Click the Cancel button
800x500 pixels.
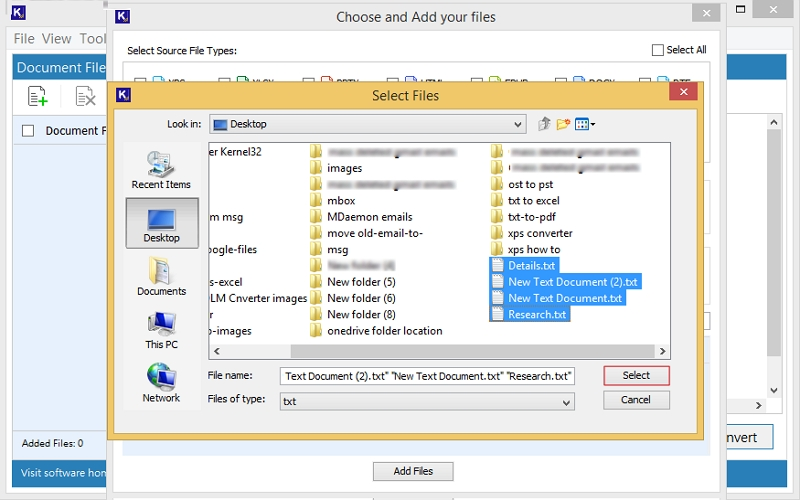636,400
